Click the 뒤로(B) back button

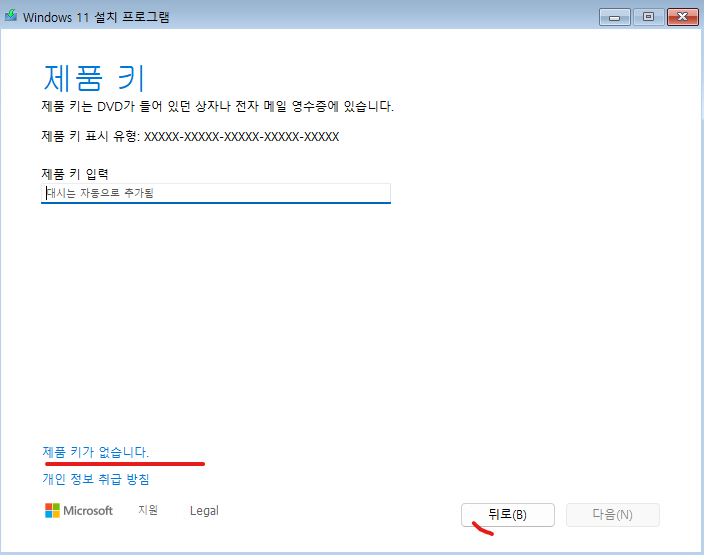[x=508, y=515]
